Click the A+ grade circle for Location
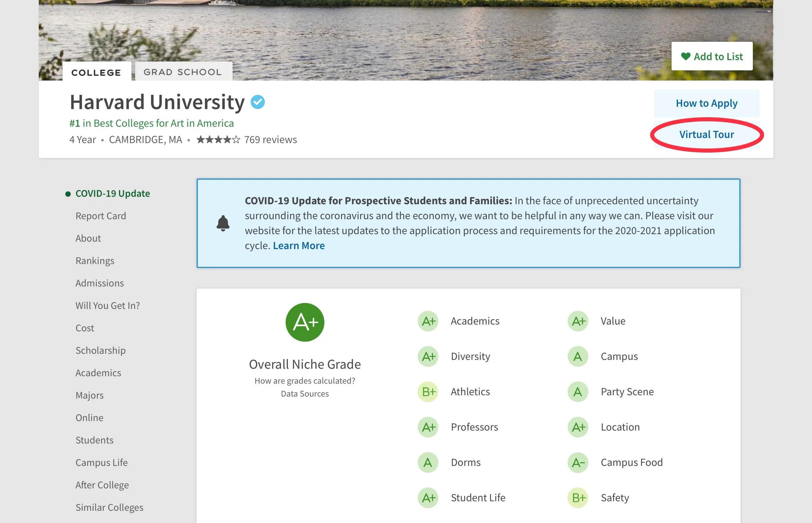Viewport: 812px width, 523px height. click(578, 427)
